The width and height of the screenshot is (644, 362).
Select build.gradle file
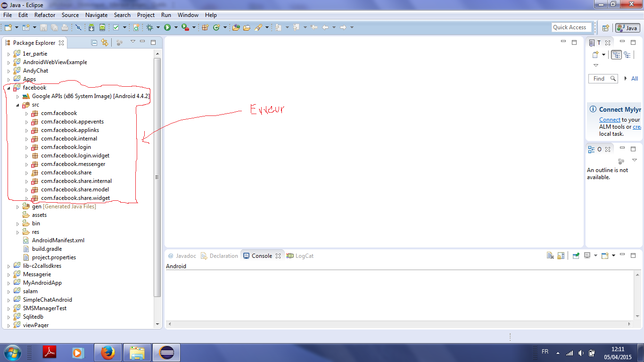tap(42, 249)
